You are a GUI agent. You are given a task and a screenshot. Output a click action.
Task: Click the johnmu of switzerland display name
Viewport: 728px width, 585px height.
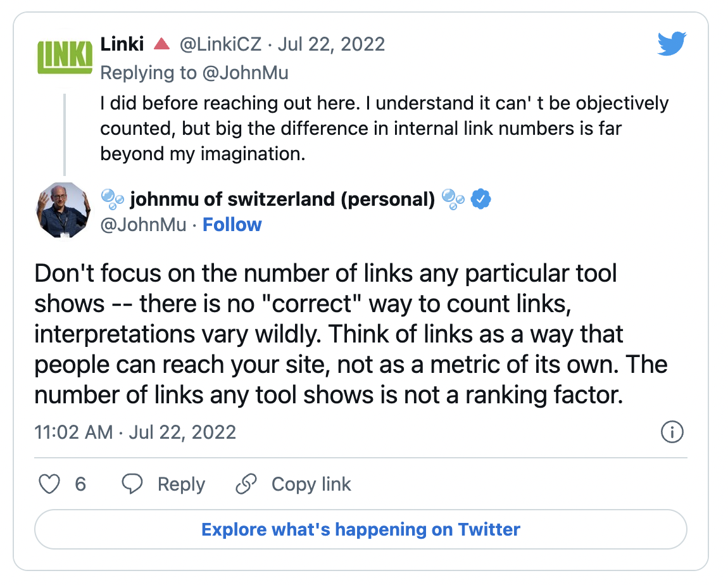point(282,199)
